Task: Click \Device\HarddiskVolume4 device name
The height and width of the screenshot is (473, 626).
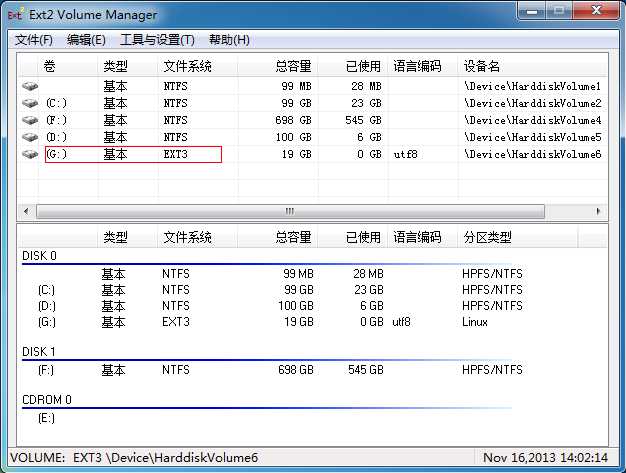Action: click(532, 120)
